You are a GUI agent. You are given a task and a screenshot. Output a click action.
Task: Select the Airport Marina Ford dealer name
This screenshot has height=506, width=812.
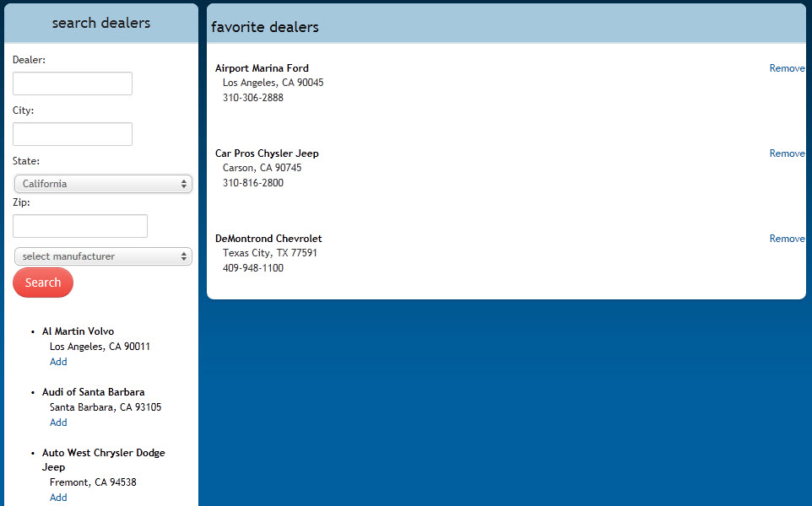[x=262, y=68]
